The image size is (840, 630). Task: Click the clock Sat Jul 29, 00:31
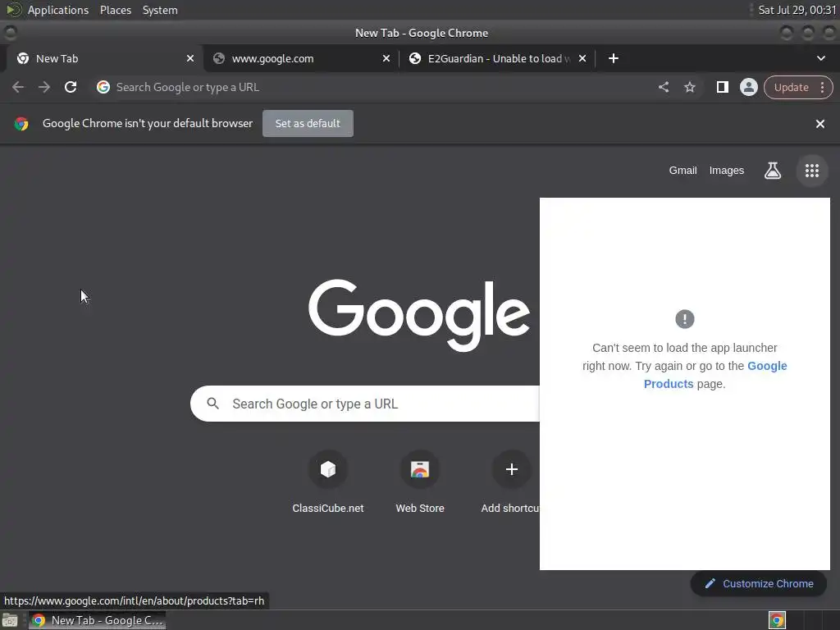click(x=797, y=10)
